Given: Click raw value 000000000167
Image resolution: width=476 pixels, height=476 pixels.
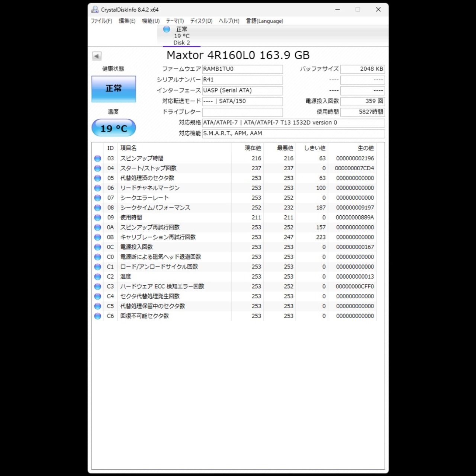Looking at the screenshot, I should click(x=355, y=247).
